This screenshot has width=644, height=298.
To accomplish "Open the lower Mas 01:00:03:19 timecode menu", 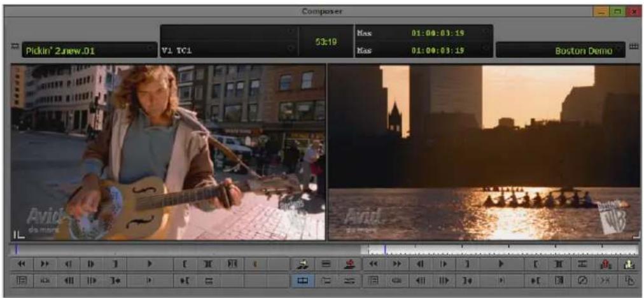I will pyautogui.click(x=423, y=50).
